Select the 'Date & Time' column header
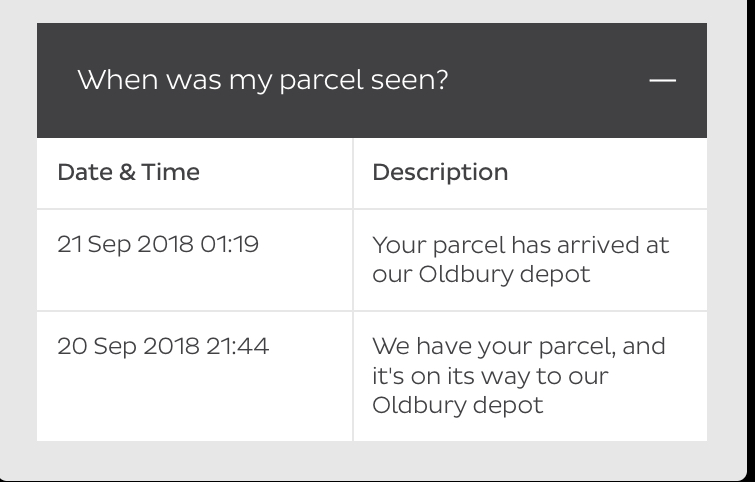755x482 pixels. 128,172
